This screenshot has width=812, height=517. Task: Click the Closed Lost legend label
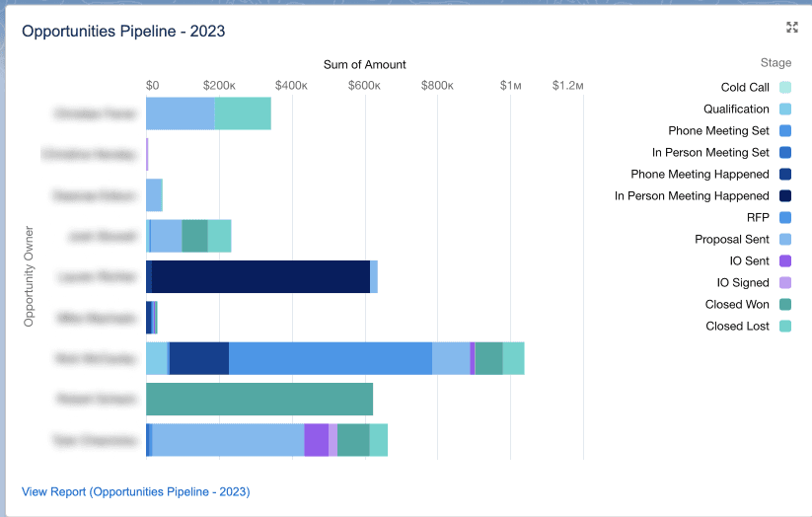click(737, 326)
